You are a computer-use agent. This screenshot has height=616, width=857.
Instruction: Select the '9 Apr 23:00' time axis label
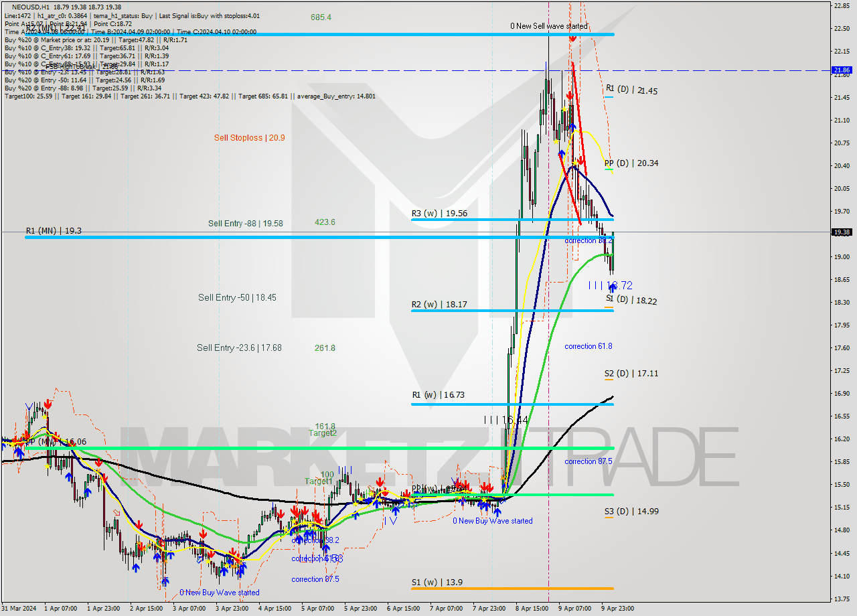coord(617,609)
